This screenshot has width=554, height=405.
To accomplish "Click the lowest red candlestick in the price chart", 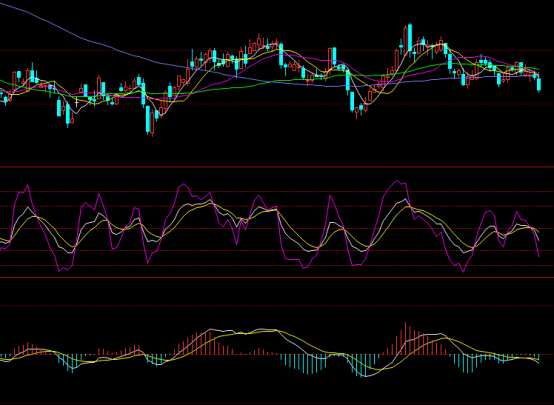I will point(152,123).
